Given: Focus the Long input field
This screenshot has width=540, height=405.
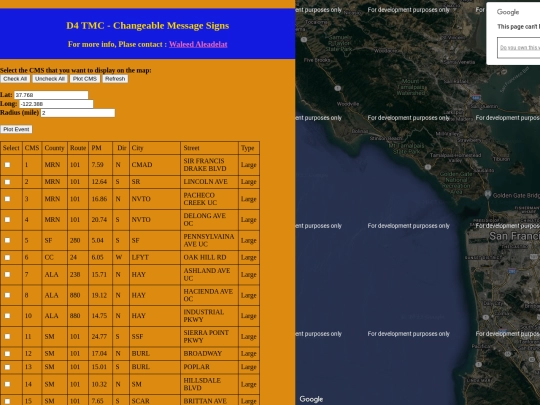Looking at the screenshot, I should tap(56, 104).
